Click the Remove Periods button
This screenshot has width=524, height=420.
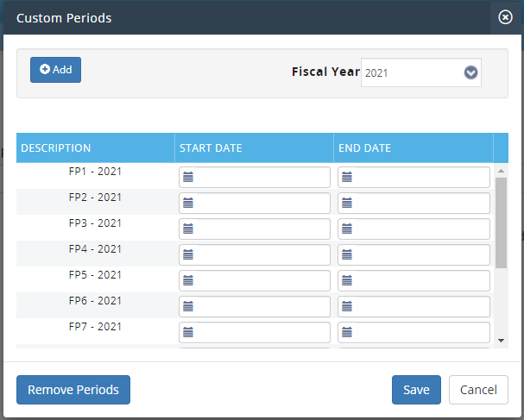pos(73,390)
